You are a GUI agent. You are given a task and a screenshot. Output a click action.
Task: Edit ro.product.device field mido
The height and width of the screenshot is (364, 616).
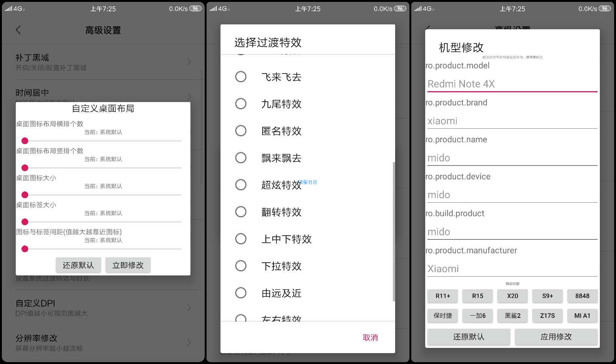coord(512,195)
